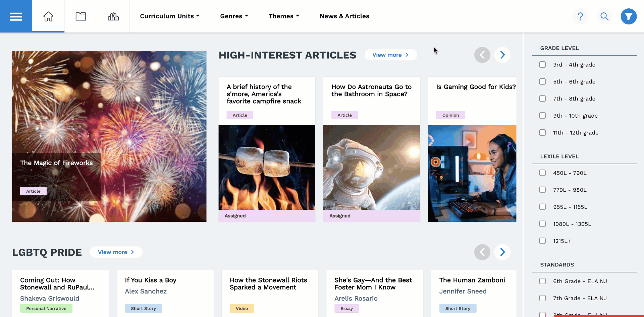Open Coming Out: How Stonewall and RuPaul
This screenshot has height=317, width=644.
point(57,283)
